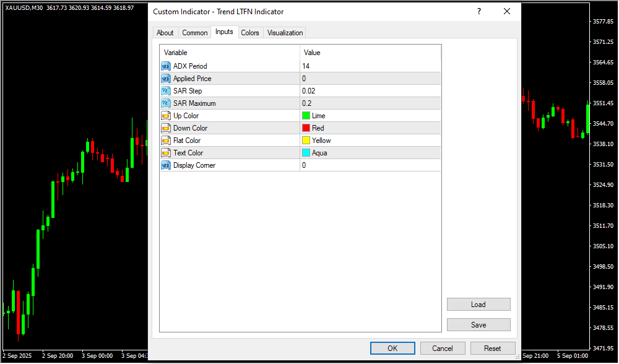Viewport: 619px width, 364px height.
Task: Switch to the About tab
Action: pyautogui.click(x=165, y=33)
